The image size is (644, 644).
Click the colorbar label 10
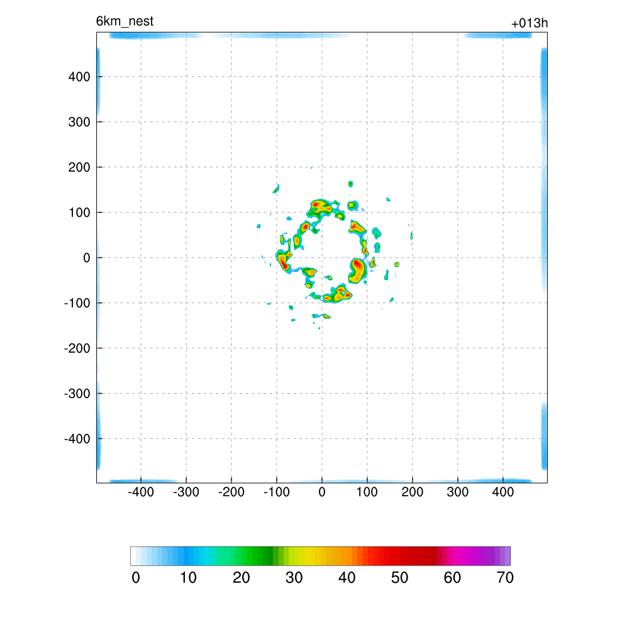189,578
